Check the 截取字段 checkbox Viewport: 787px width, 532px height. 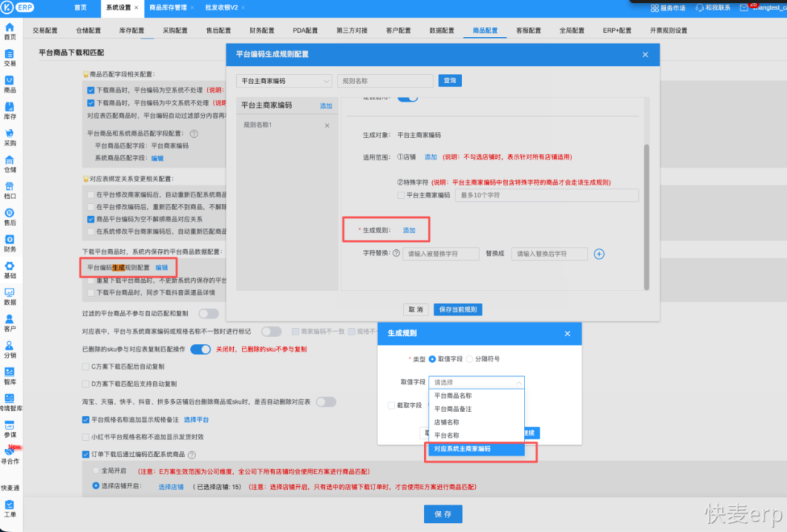pos(391,405)
